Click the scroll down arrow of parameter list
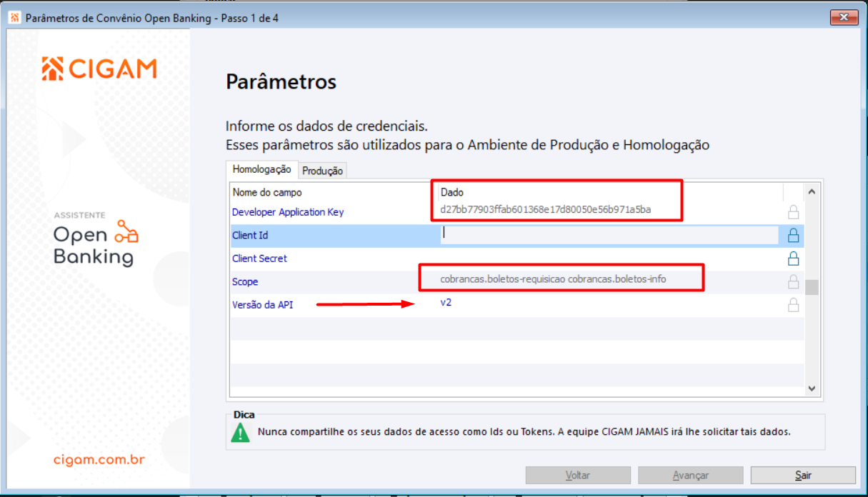Viewport: 868px width, 497px height. point(811,388)
